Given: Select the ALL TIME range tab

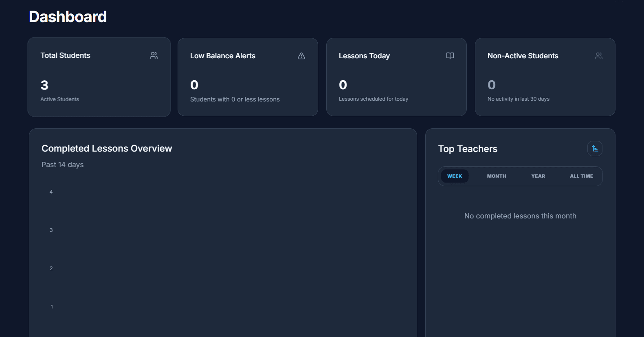Looking at the screenshot, I should pyautogui.click(x=581, y=176).
